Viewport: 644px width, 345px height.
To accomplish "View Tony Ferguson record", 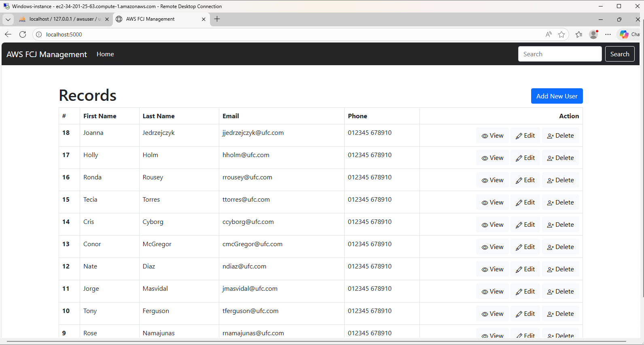I will [492, 314].
